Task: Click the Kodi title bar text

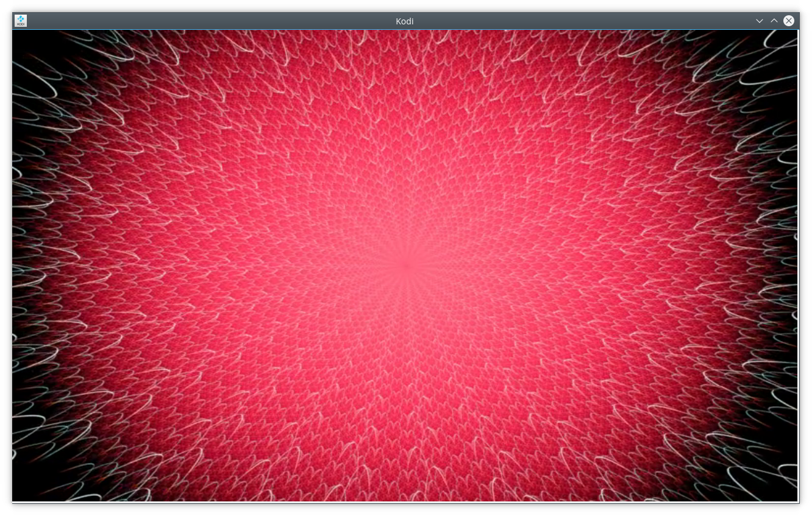Action: point(405,21)
